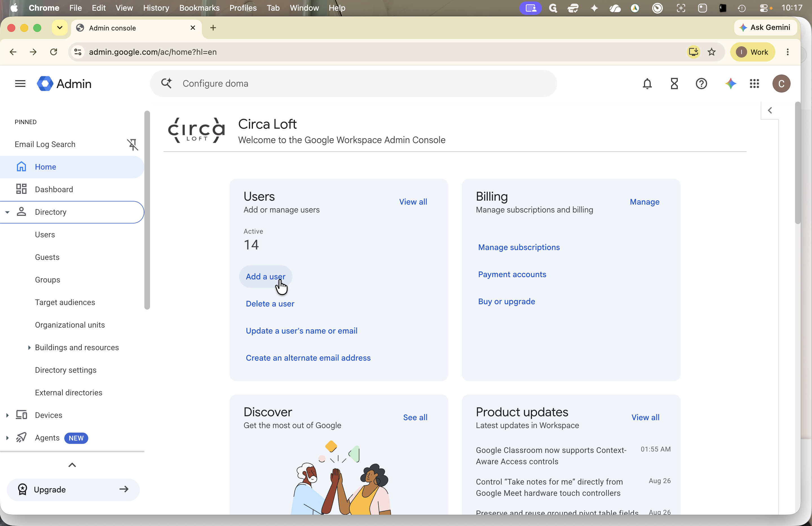Click Add a user
The height and width of the screenshot is (526, 812).
(265, 276)
